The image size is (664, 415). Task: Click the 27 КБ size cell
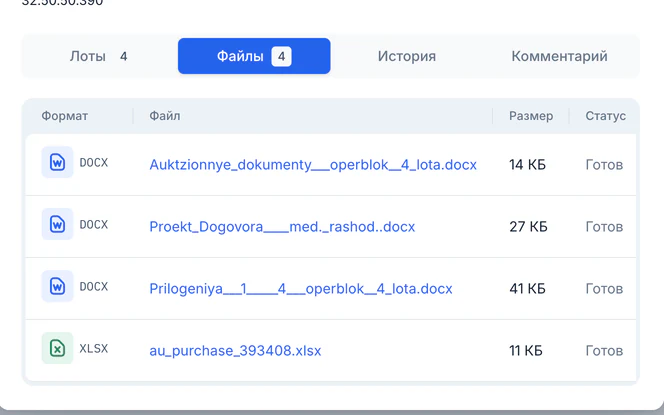(528, 227)
